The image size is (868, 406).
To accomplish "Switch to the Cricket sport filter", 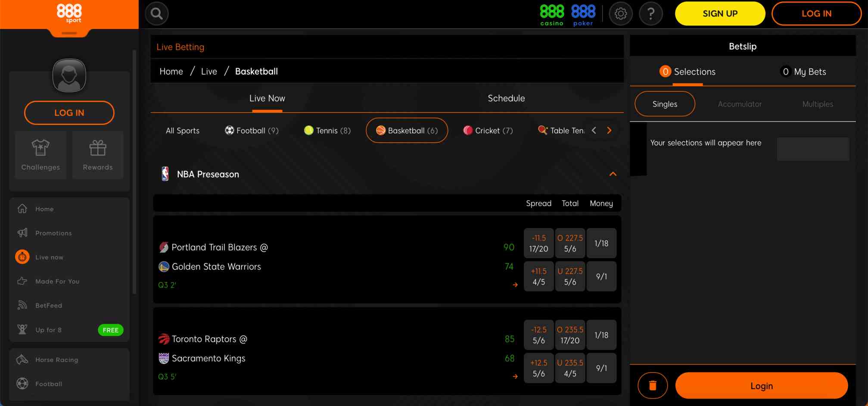I will (x=488, y=130).
